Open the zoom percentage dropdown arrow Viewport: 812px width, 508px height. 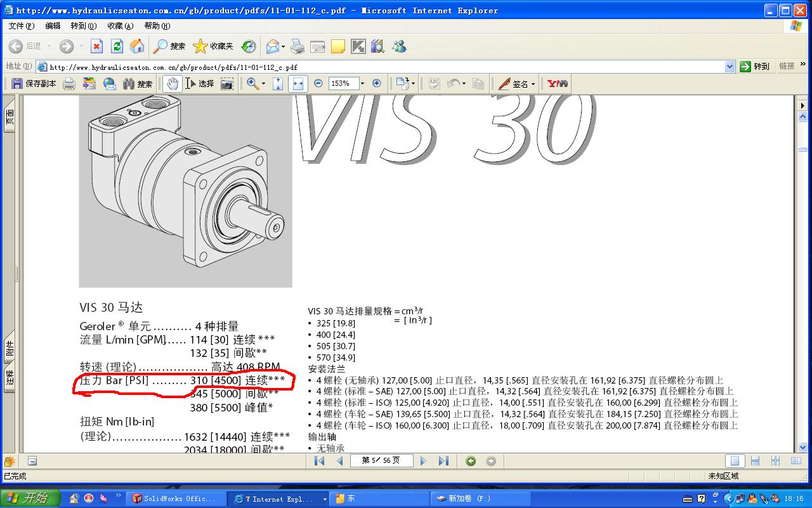click(362, 84)
